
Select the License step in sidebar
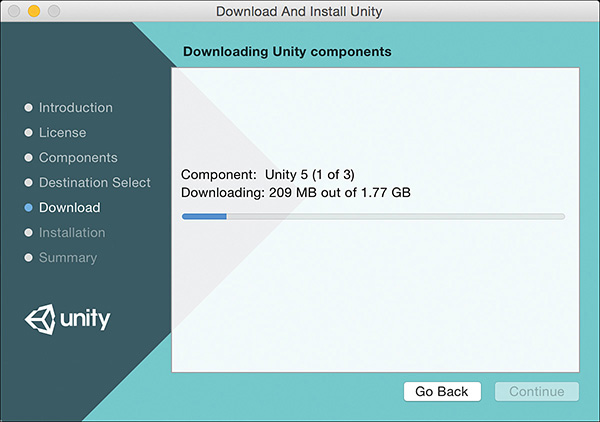point(63,132)
